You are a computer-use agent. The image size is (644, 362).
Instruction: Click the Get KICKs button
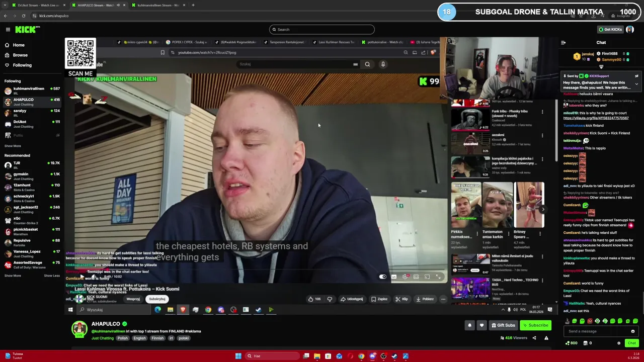click(610, 30)
